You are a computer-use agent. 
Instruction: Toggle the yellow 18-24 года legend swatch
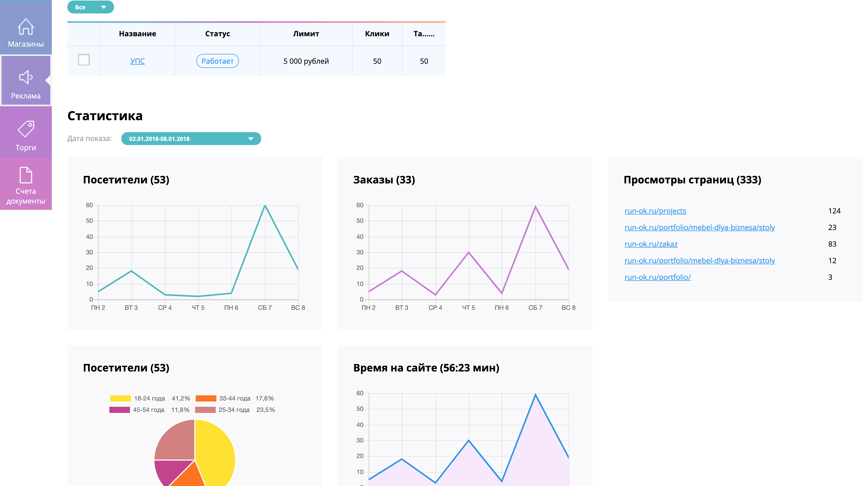pos(120,398)
